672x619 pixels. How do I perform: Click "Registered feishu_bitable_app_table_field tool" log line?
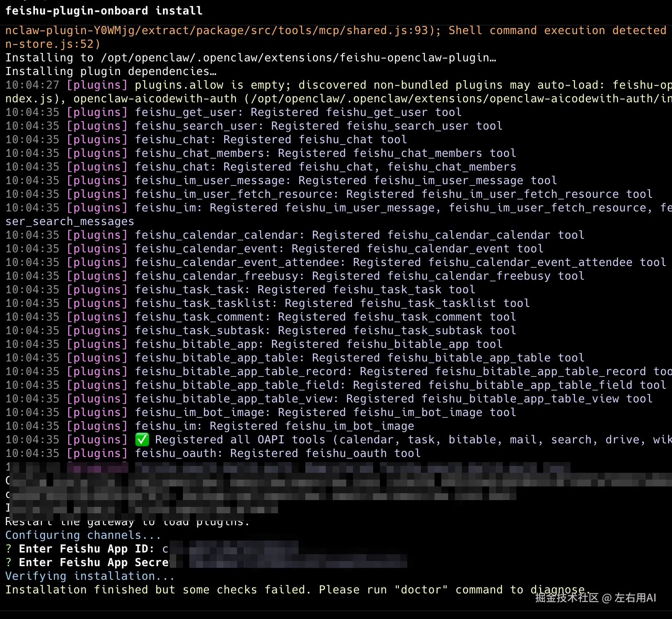coord(336,385)
